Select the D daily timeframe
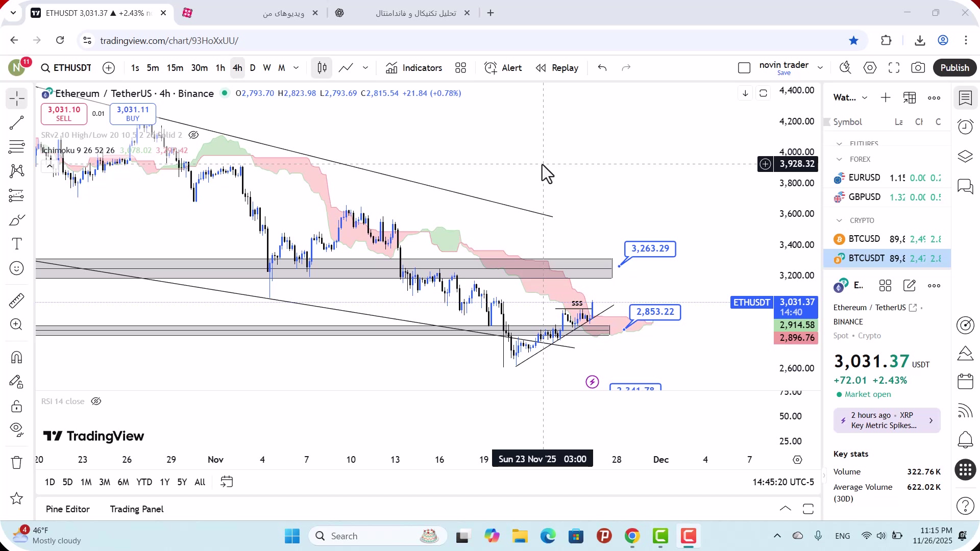 coord(253,68)
